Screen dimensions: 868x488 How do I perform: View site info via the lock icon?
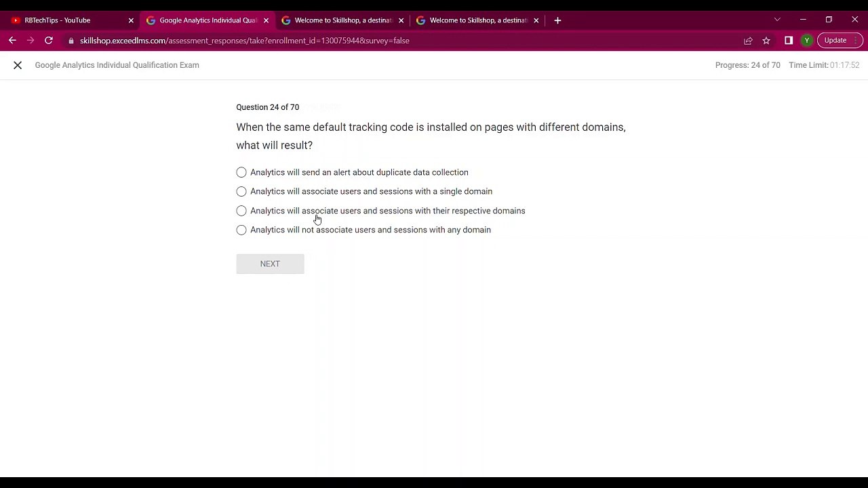(x=71, y=41)
